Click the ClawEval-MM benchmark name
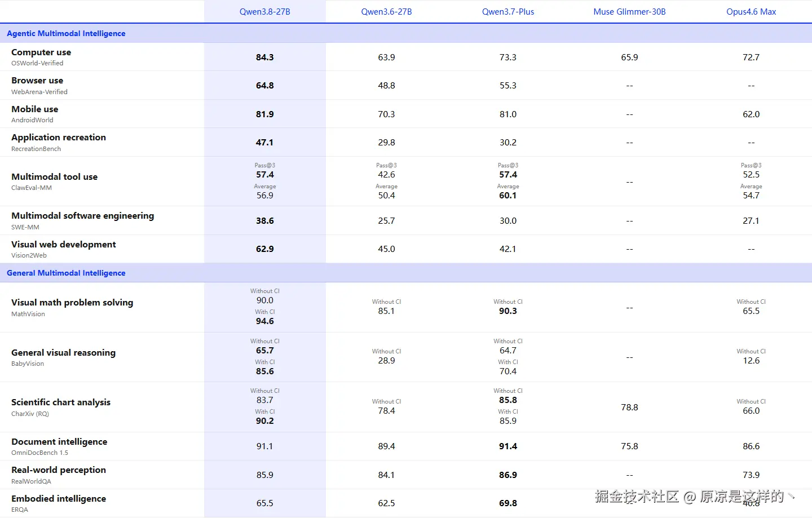The width and height of the screenshot is (812, 518). [x=32, y=188]
